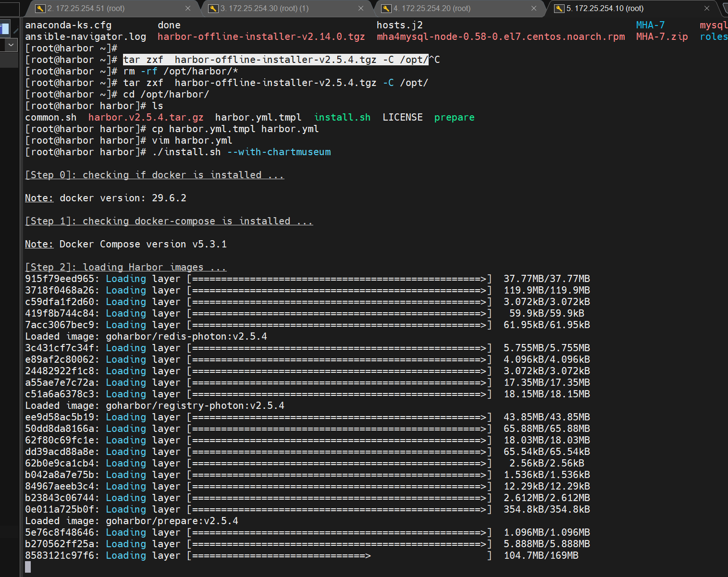Screen dimensions: 728x577
Task: Close the 172.25.254.30 session tab
Action: (x=361, y=8)
